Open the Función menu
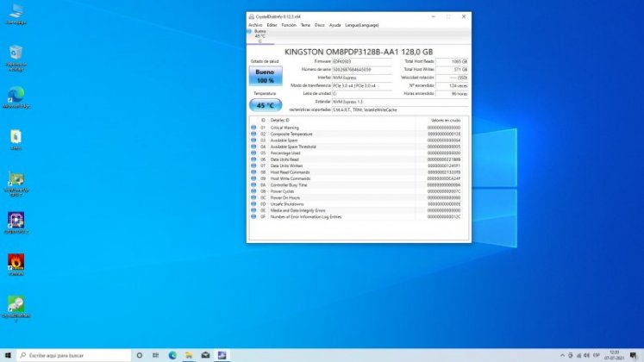Viewport: 644px width, 362px height. pyautogui.click(x=289, y=25)
